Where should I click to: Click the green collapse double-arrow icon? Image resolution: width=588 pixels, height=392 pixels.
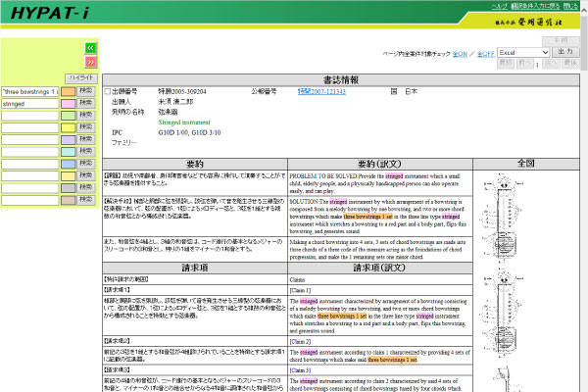(90, 47)
